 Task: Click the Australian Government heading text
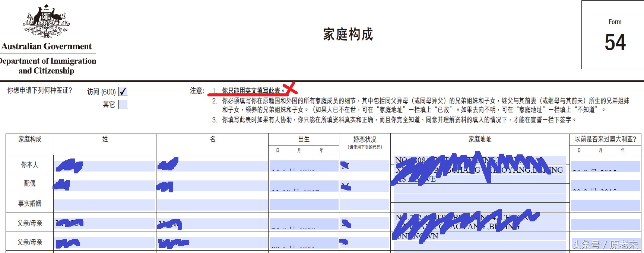pyautogui.click(x=47, y=47)
